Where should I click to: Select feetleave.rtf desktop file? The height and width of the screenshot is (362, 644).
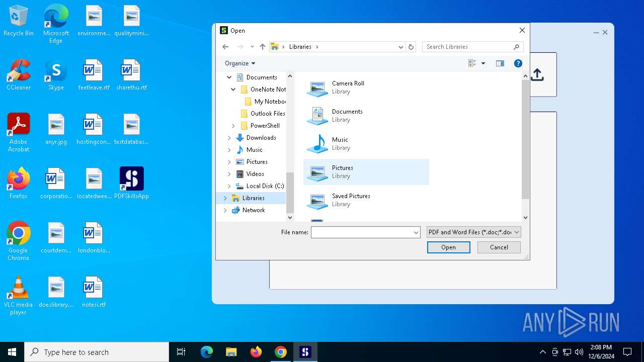click(x=94, y=75)
